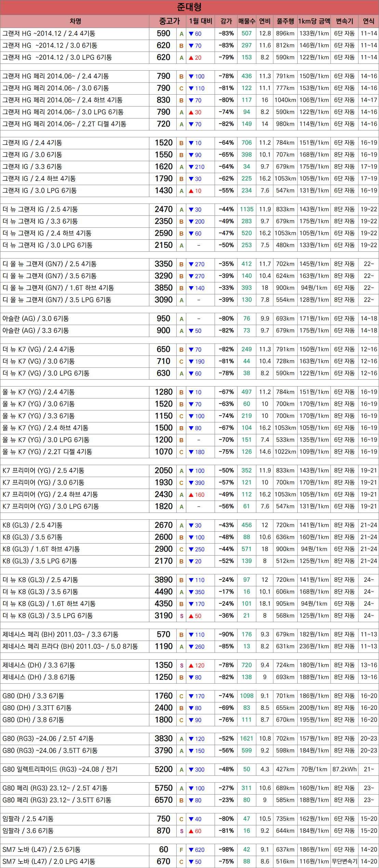
Task: Click the red 준대형 title banner
Action: (189, 7)
